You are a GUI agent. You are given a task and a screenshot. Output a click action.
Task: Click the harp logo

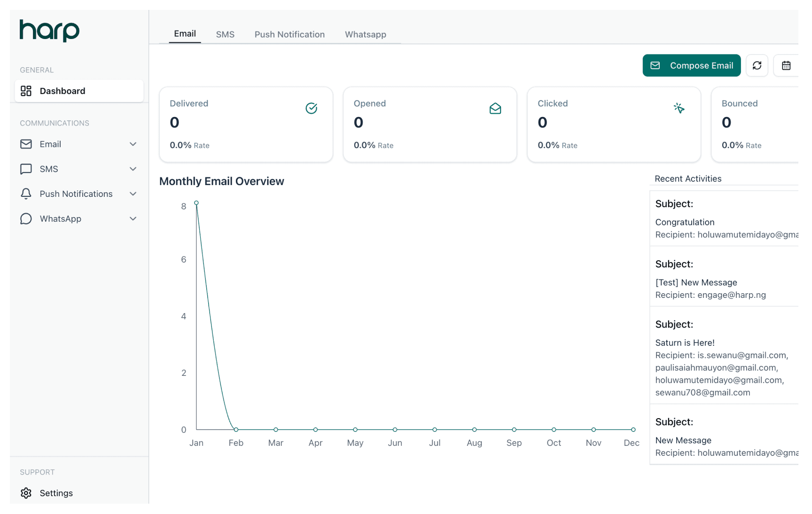49,31
